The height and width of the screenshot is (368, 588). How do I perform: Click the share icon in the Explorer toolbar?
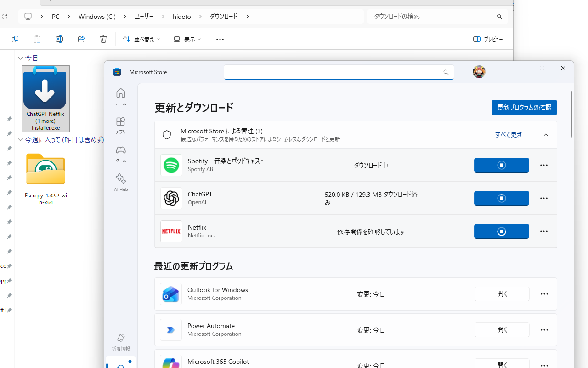[x=81, y=39]
